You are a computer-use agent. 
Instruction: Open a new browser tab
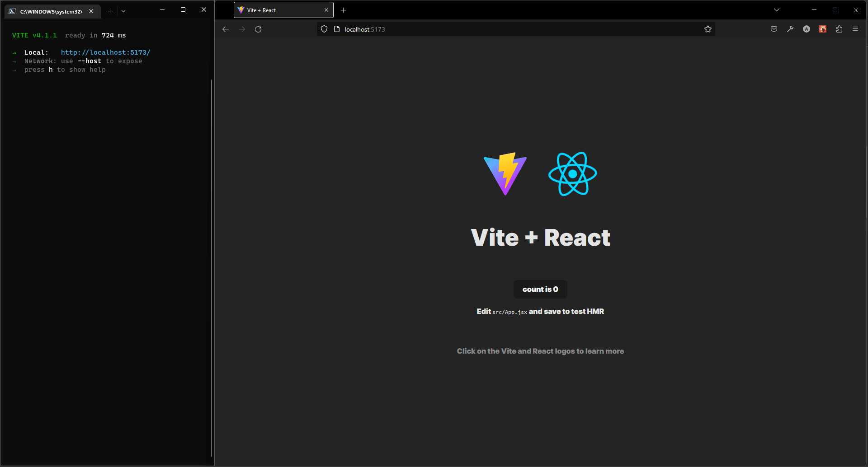pyautogui.click(x=344, y=10)
